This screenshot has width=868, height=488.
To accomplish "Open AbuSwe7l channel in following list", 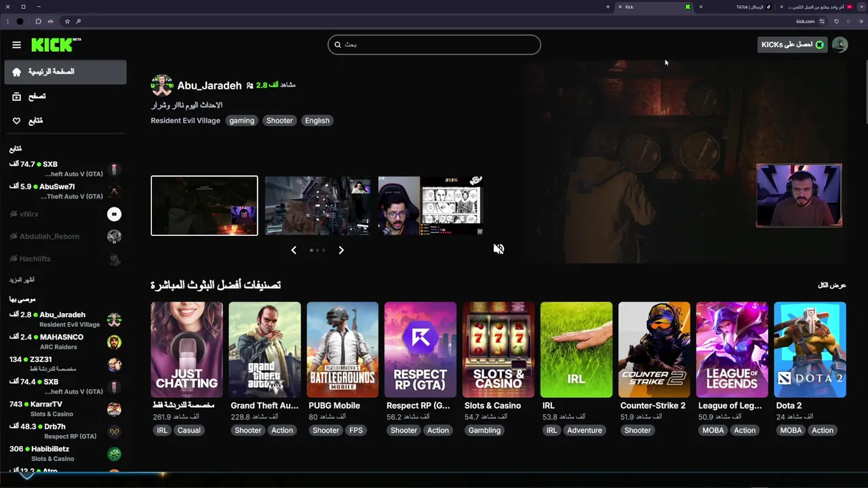I will click(65, 191).
